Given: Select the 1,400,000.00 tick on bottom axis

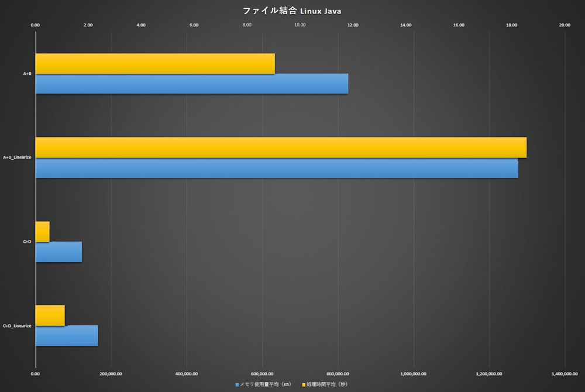Looking at the screenshot, I should (x=565, y=373).
